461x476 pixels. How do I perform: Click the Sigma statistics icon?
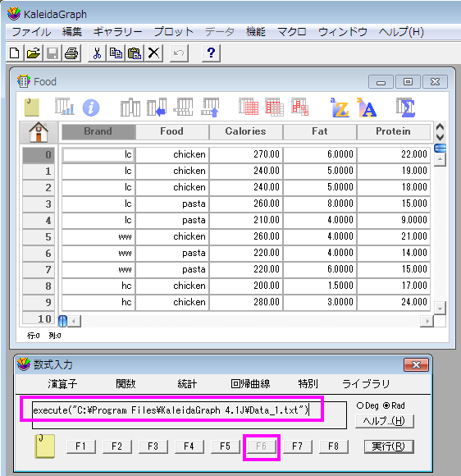coord(405,108)
